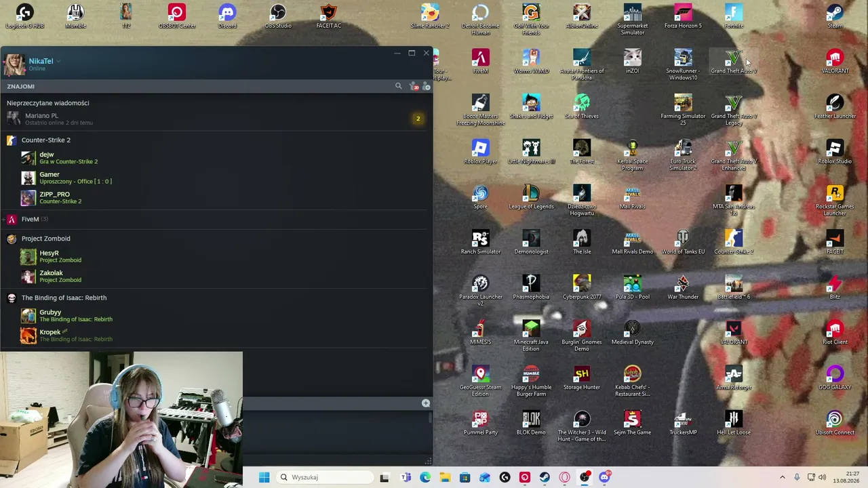The height and width of the screenshot is (488, 868).
Task: Select the Fortnite desktop shortcut
Action: [x=734, y=16]
